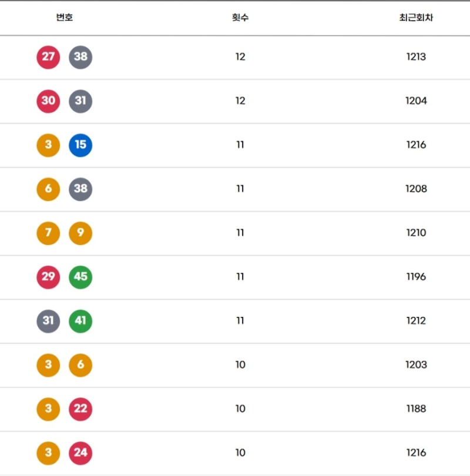
Task: Open recent round 1204
Action: point(416,101)
